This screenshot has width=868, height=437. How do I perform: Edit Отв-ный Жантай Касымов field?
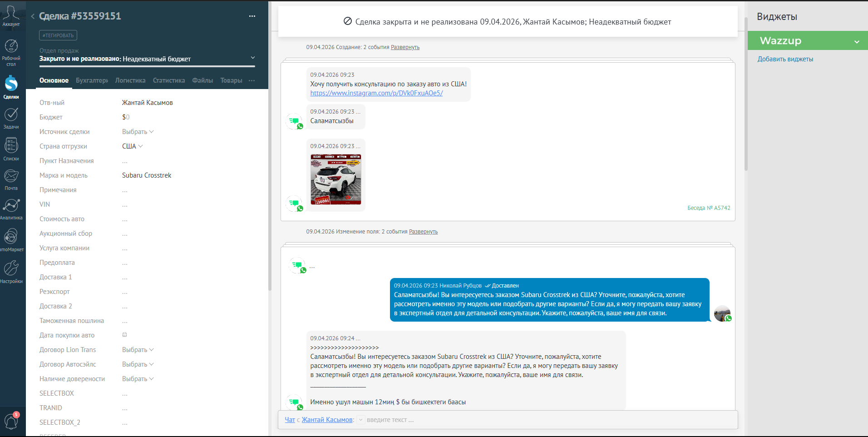pyautogui.click(x=147, y=103)
